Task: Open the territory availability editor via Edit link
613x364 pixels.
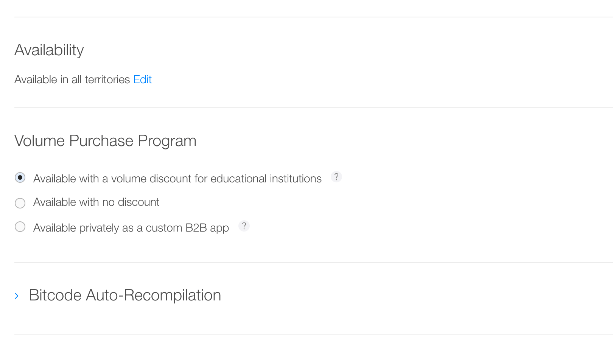Action: coord(142,79)
